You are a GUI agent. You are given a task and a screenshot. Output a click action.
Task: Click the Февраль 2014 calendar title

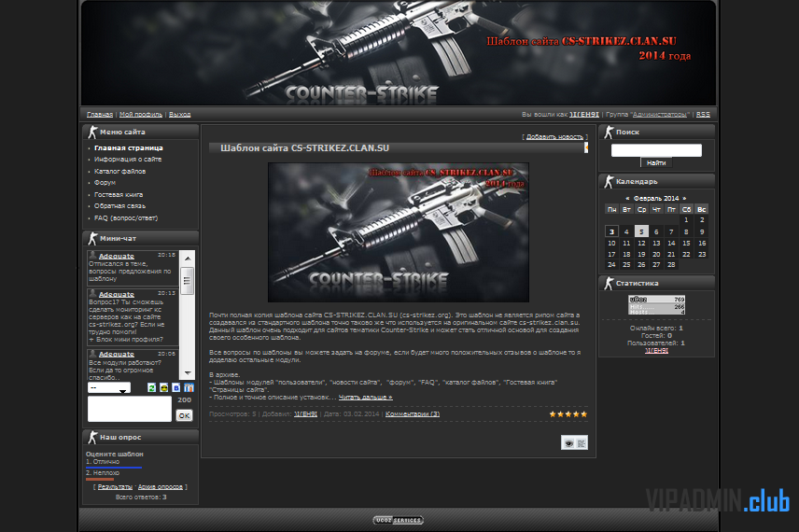coord(656,198)
